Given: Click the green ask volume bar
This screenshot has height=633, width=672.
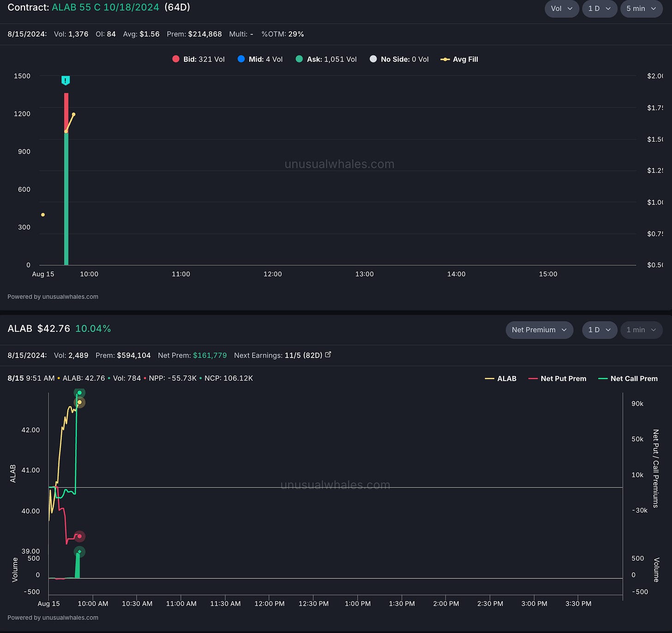Looking at the screenshot, I should [66, 198].
